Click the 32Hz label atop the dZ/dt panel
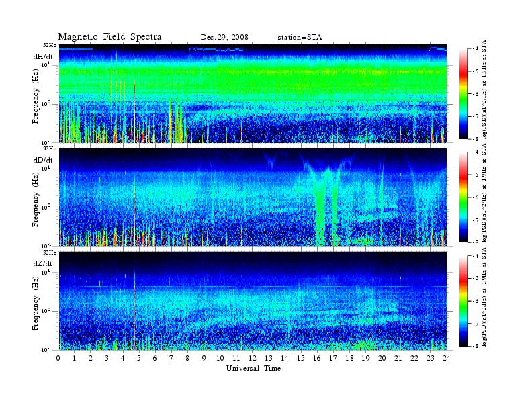 [50, 253]
